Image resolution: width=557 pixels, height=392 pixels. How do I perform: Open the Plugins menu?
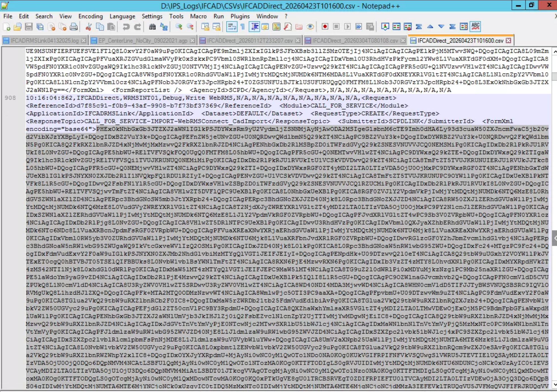[240, 16]
